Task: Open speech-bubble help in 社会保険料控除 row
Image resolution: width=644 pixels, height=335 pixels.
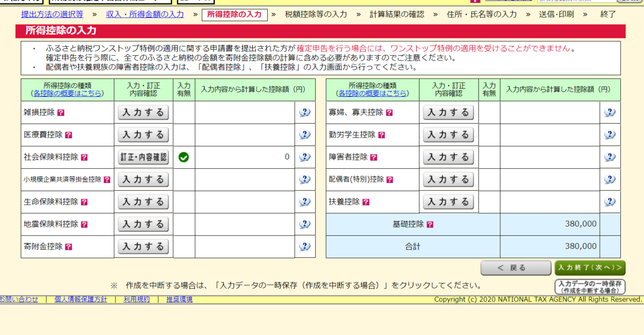Action: click(x=305, y=157)
